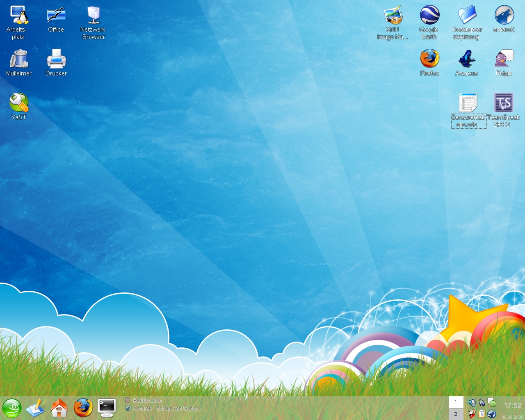The width and height of the screenshot is (525, 420).
Task: Click the red-scarf dog tray icon
Action: click(x=472, y=414)
